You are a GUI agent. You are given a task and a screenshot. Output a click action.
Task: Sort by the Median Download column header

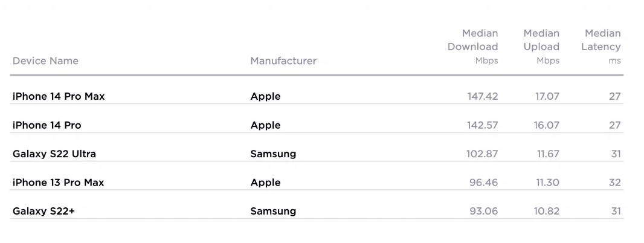pos(473,46)
